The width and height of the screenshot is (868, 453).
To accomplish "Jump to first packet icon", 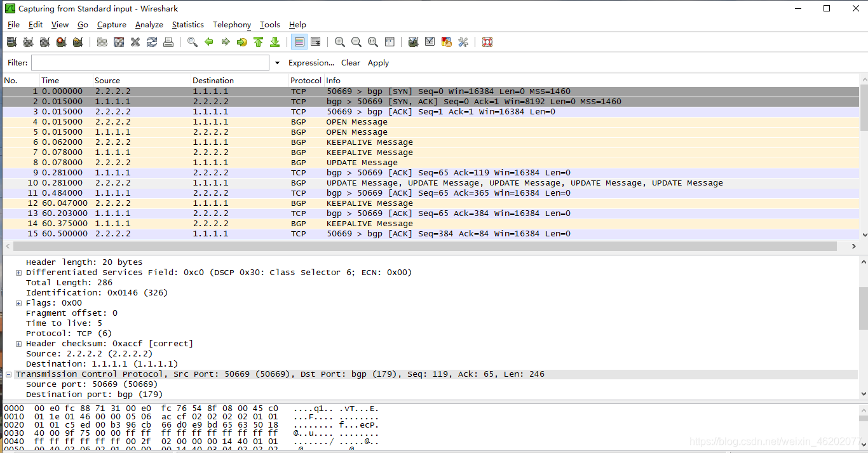I will (259, 42).
